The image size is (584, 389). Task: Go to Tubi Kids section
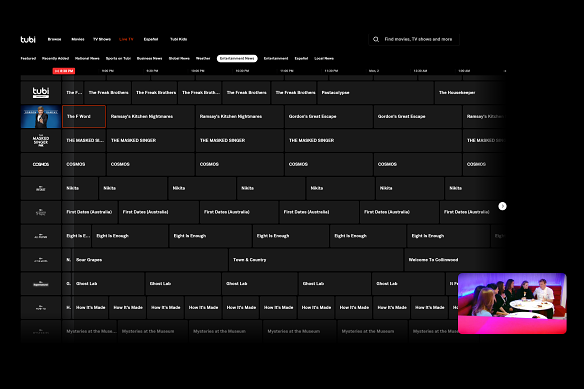178,39
